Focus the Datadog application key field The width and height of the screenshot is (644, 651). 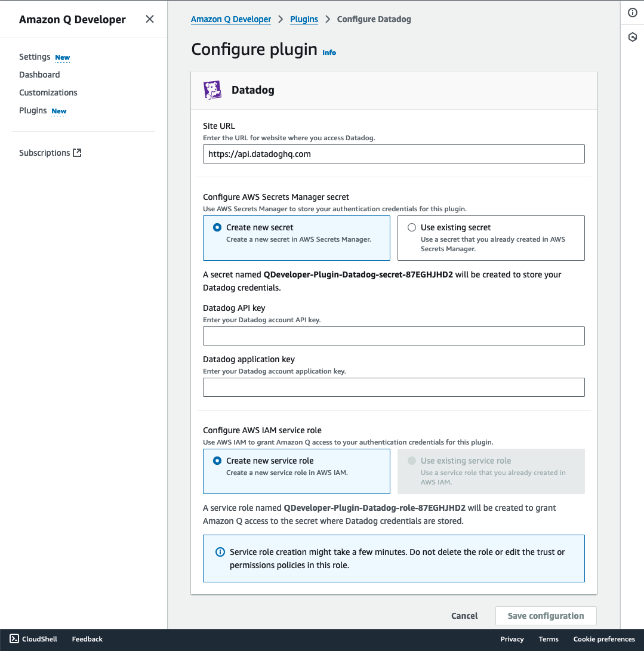tap(394, 387)
